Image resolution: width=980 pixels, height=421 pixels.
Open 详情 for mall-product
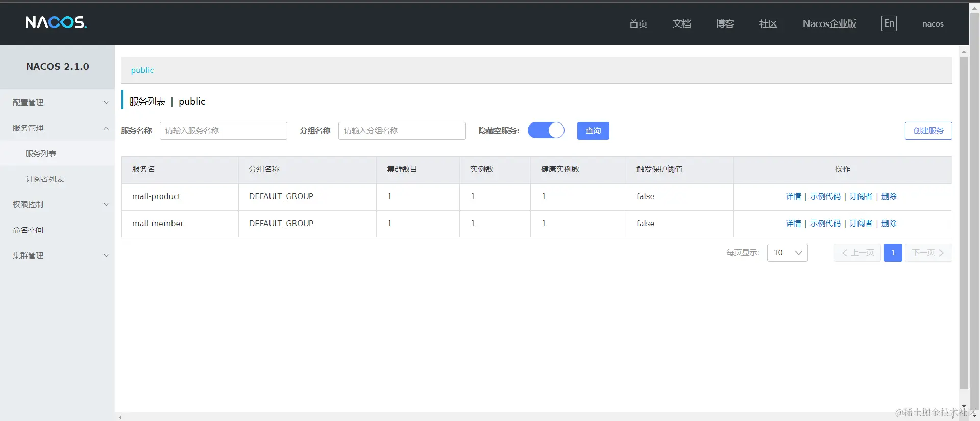click(x=793, y=196)
